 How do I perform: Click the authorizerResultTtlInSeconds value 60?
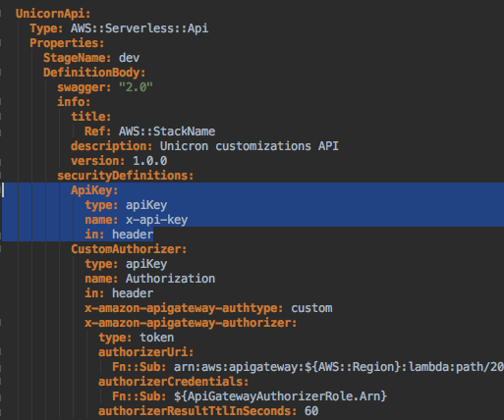[311, 411]
